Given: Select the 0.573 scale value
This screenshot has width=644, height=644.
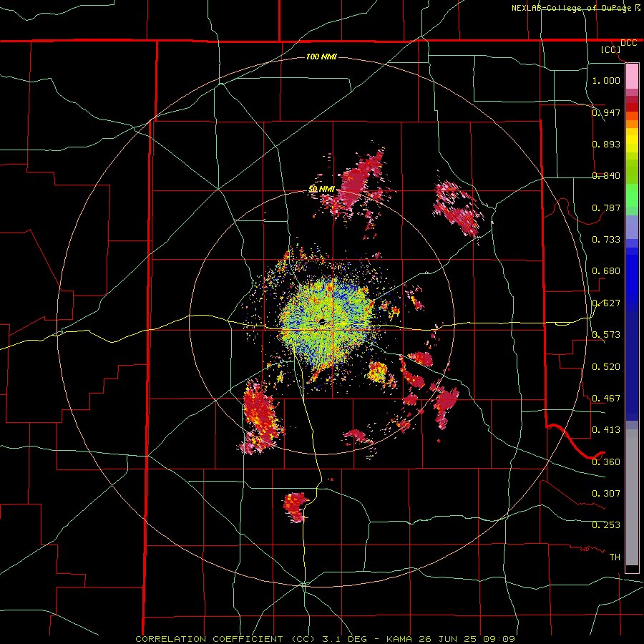Looking at the screenshot, I should [x=606, y=334].
